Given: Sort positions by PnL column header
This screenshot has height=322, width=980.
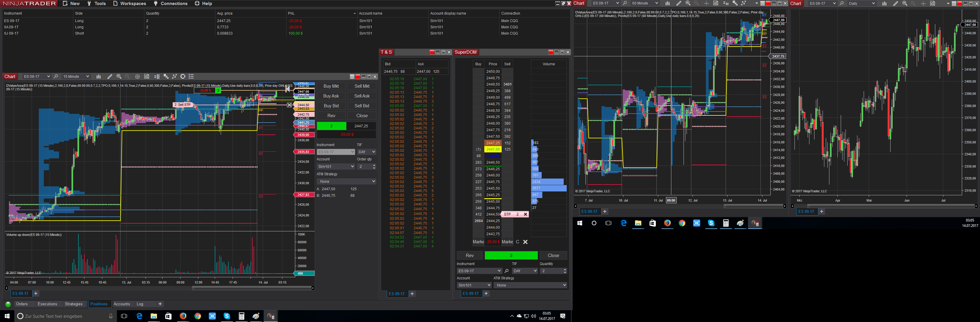Looking at the screenshot, I should (322, 13).
